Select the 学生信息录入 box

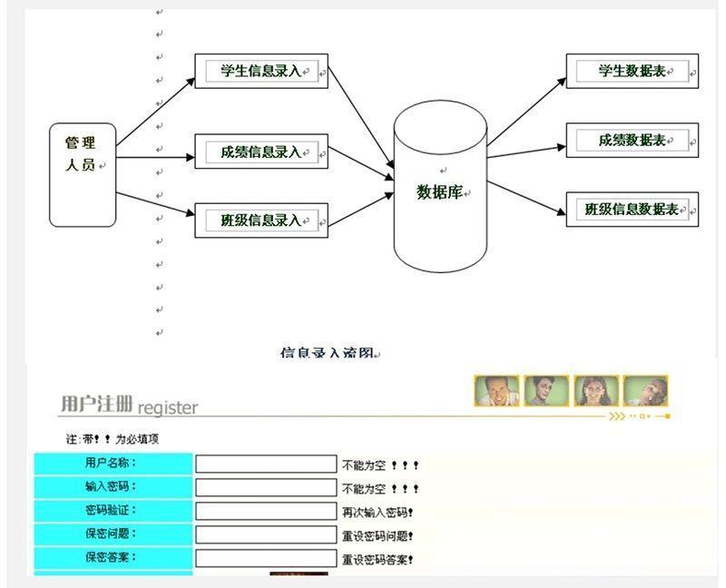(261, 71)
